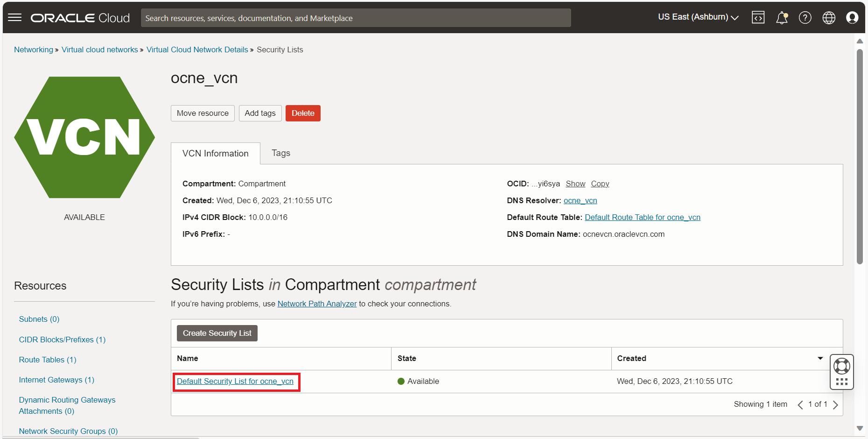Open Network Security Groups (0) resource

[68, 431]
